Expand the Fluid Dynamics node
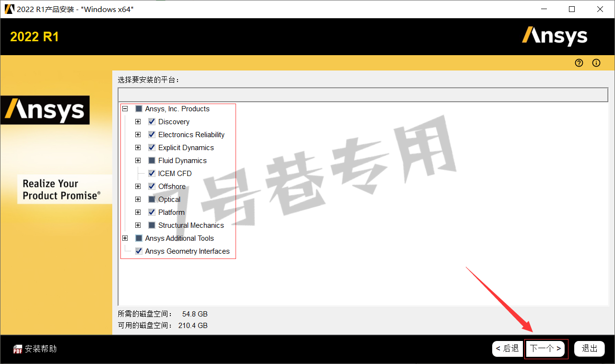The height and width of the screenshot is (364, 615). pos(138,161)
